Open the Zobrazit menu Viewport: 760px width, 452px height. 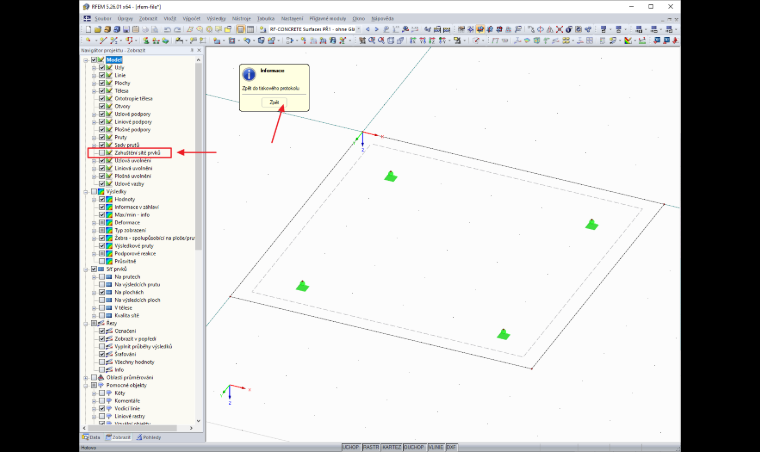tap(148, 18)
